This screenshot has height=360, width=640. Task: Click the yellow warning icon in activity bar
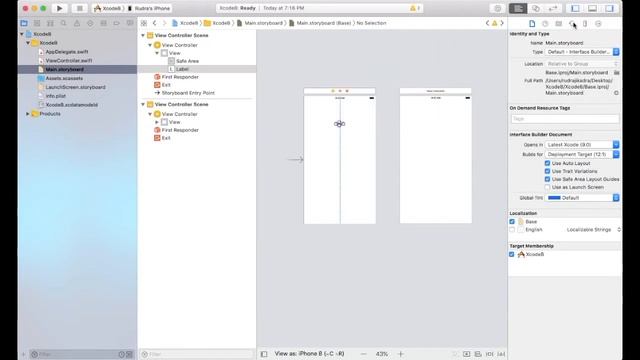click(x=413, y=8)
